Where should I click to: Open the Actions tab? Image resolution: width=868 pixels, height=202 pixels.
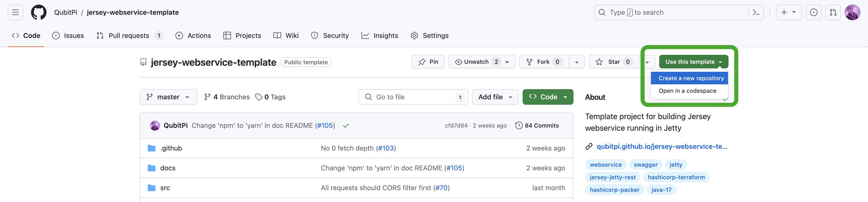pyautogui.click(x=194, y=36)
